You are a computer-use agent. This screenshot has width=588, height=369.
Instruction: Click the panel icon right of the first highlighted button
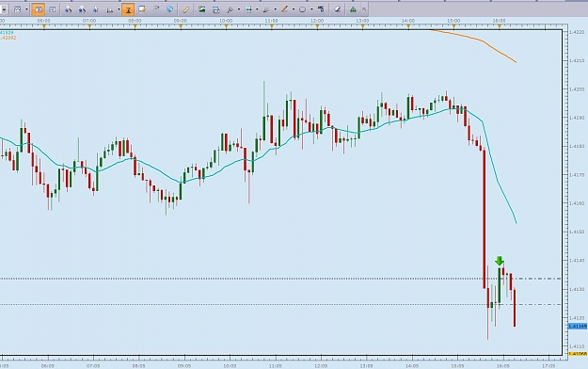pyautogui.click(x=53, y=9)
